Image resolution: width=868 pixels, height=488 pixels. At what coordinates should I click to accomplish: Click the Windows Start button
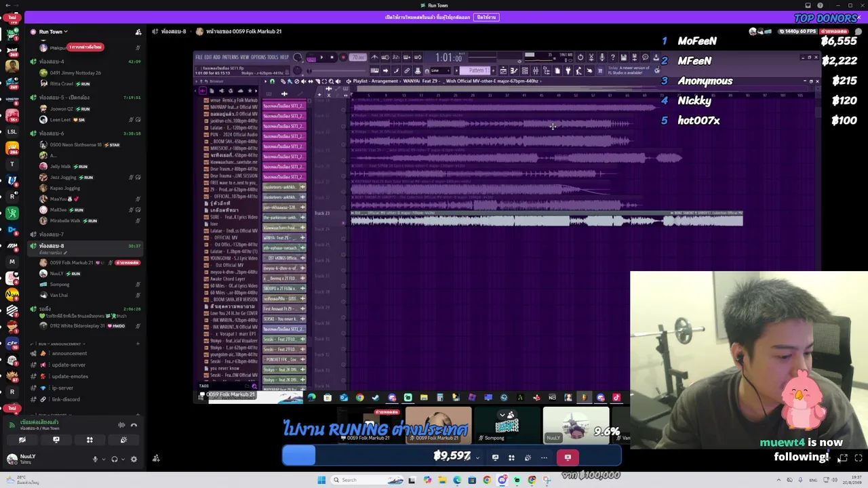click(321, 480)
